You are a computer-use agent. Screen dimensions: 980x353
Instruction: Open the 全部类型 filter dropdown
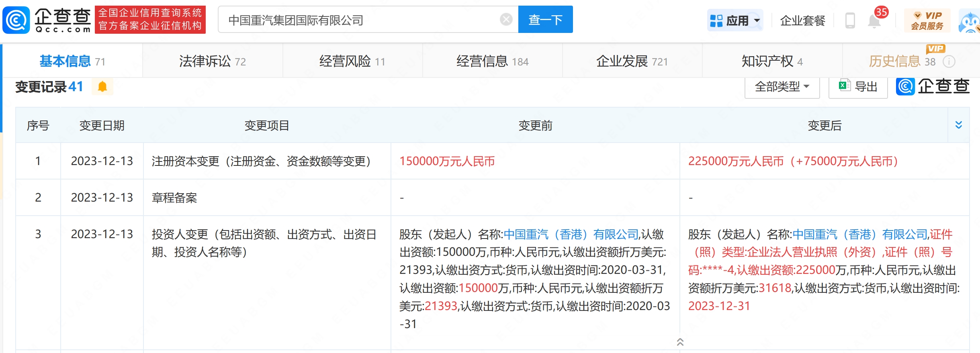[x=782, y=87]
